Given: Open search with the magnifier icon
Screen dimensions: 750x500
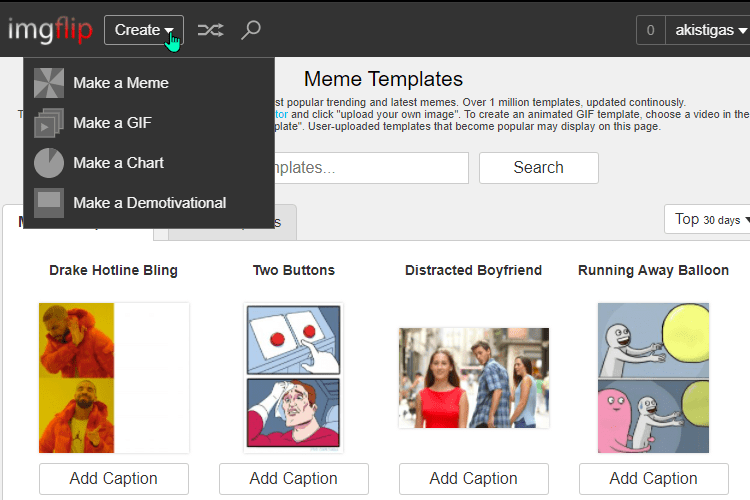Looking at the screenshot, I should pyautogui.click(x=251, y=30).
